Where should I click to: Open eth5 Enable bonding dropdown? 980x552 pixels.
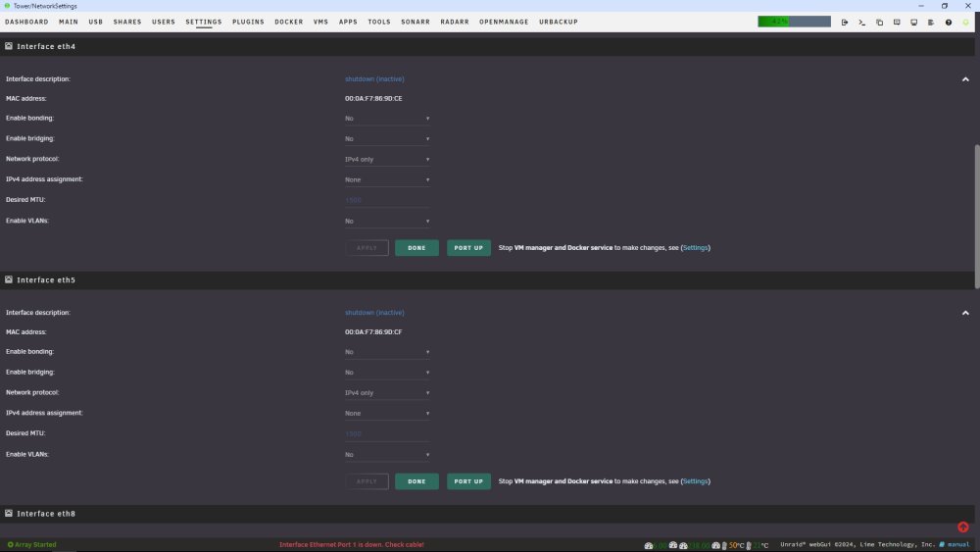coord(387,352)
